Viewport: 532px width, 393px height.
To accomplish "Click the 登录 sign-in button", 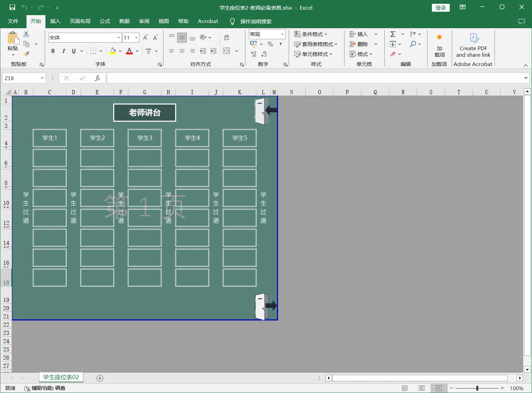I will pyautogui.click(x=441, y=8).
